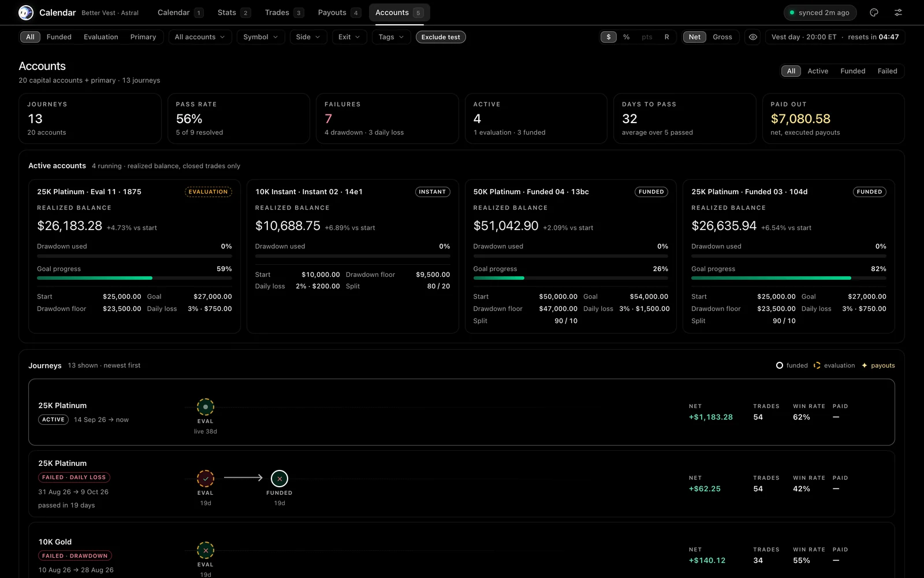The image size is (924, 578).
Task: Click goal progress bar of 50K Platinum Funded 04
Action: pyautogui.click(x=571, y=278)
